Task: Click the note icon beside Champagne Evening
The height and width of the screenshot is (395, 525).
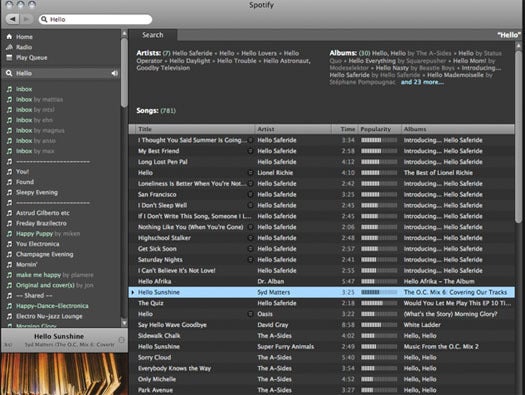Action: (x=9, y=254)
